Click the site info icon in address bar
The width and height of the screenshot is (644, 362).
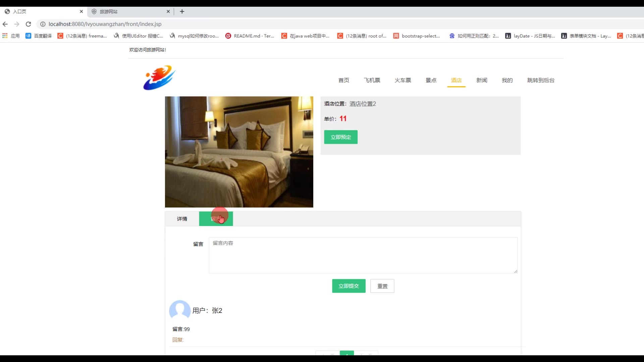pos(43,24)
